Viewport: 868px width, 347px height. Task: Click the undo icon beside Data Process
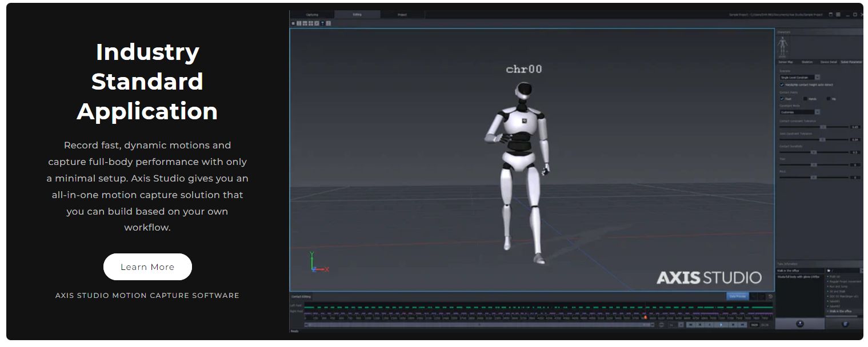coord(753,296)
